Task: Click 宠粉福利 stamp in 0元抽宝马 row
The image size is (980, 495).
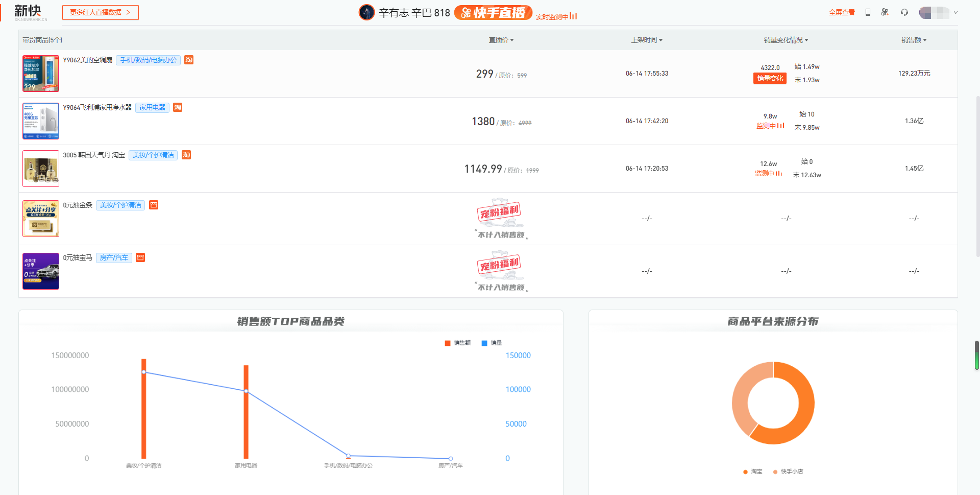Action: [x=499, y=265]
